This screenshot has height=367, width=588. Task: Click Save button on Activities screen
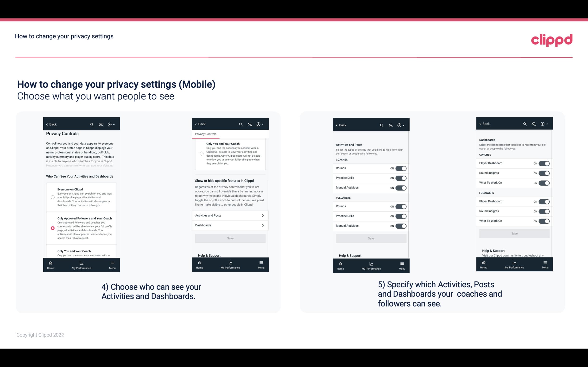tap(371, 238)
